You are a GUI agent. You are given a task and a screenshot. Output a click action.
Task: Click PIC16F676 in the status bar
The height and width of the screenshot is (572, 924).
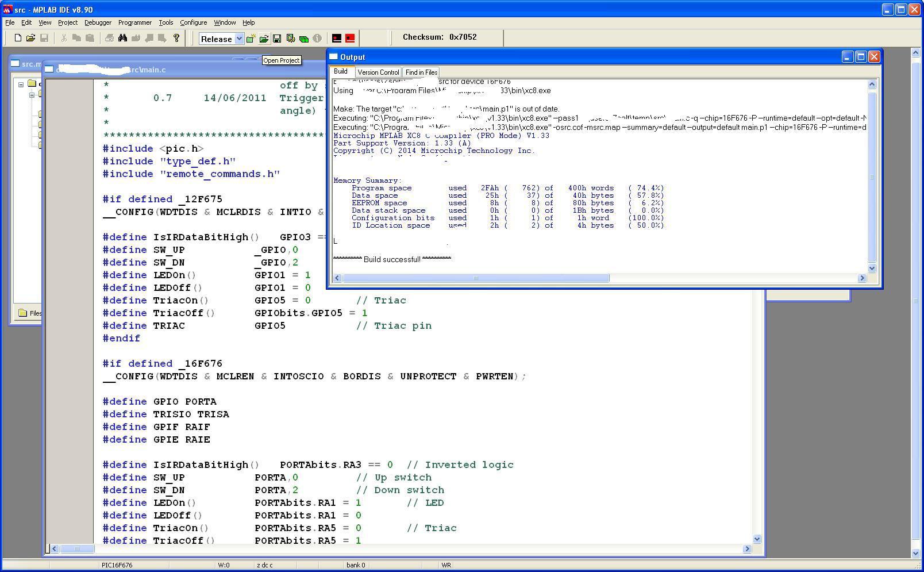click(117, 565)
